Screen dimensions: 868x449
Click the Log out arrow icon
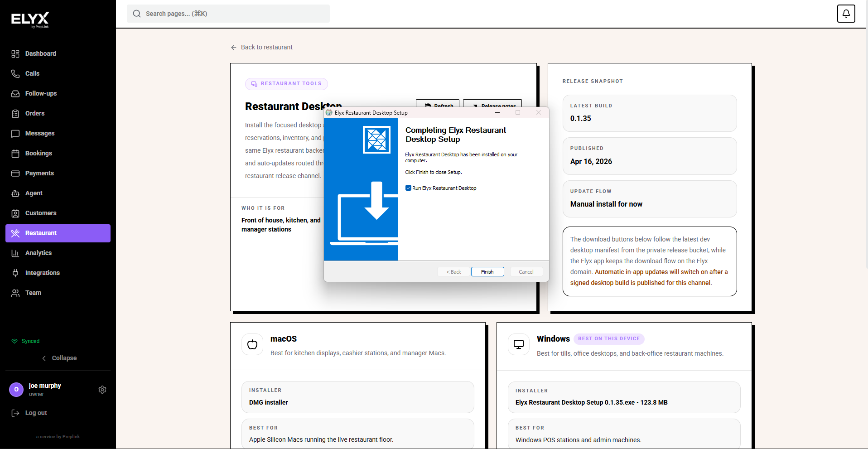tap(15, 413)
